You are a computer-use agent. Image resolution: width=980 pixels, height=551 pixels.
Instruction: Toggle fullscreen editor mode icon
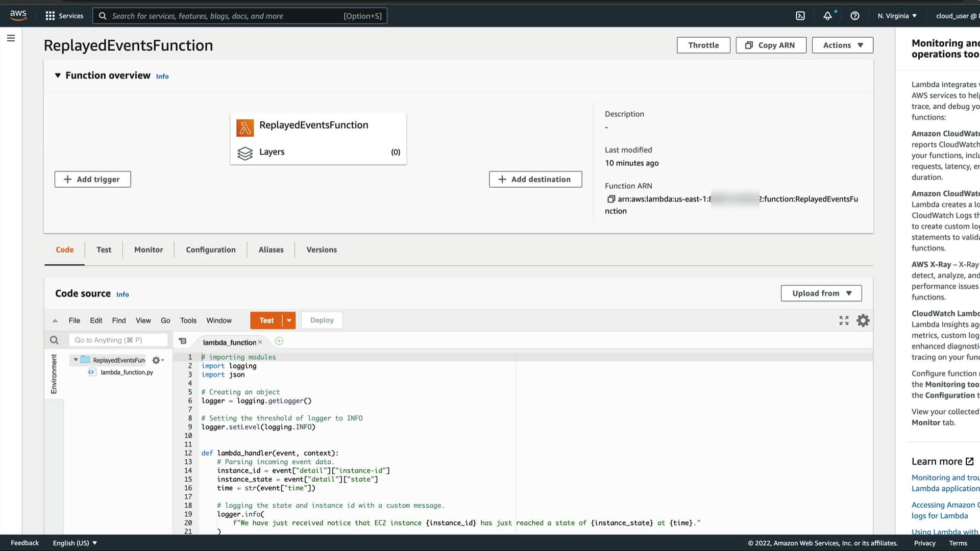[x=844, y=320]
